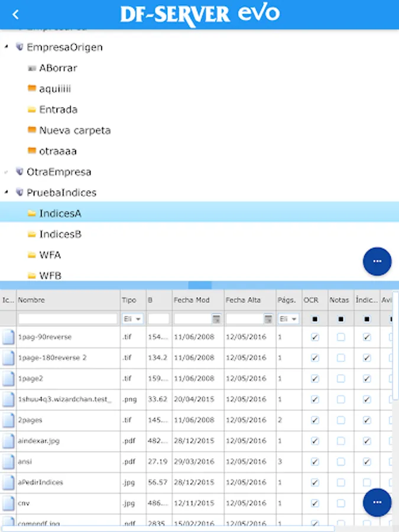399x532 pixels.
Task: Click the IndicesB folder icon
Action: pyautogui.click(x=31, y=234)
